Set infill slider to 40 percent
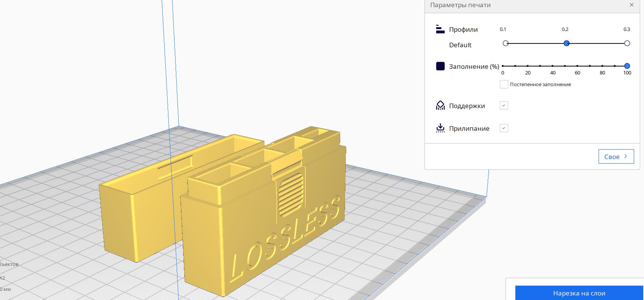Screen dimensions: 644x300 pyautogui.click(x=552, y=66)
